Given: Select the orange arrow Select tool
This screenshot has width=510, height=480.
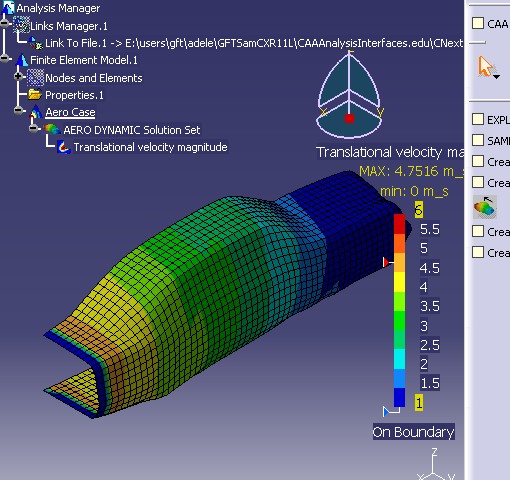Looking at the screenshot, I should click(487, 67).
